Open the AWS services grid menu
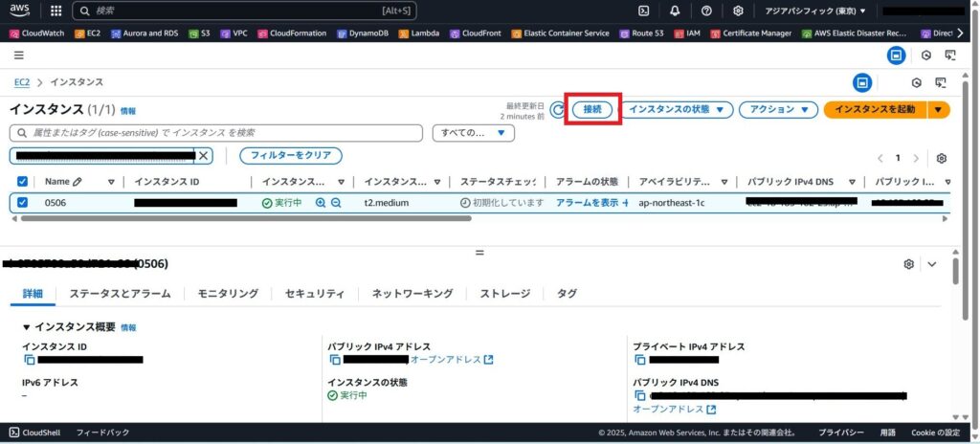The image size is (980, 444). pyautogui.click(x=56, y=11)
